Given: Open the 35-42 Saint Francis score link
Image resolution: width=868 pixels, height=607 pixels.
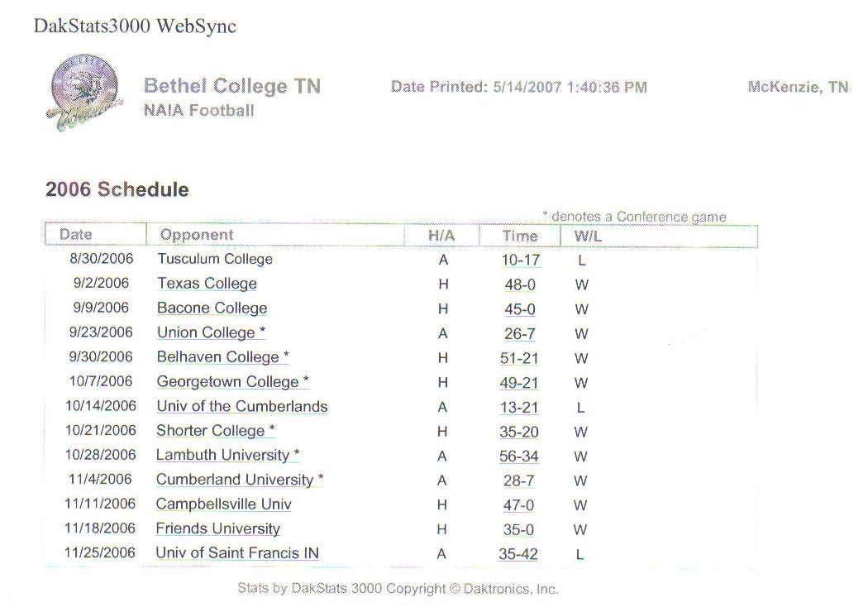Looking at the screenshot, I should pyautogui.click(x=518, y=554).
